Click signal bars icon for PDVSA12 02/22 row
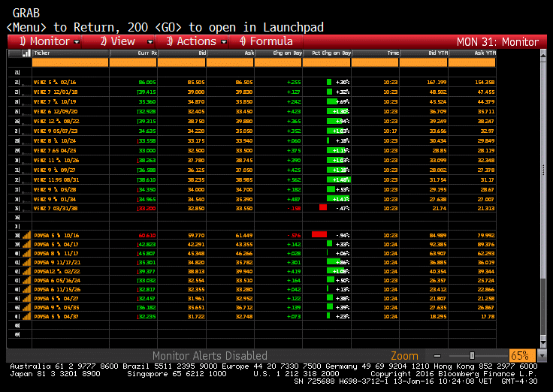Viewport: 553px width, 392px height. tap(27, 271)
